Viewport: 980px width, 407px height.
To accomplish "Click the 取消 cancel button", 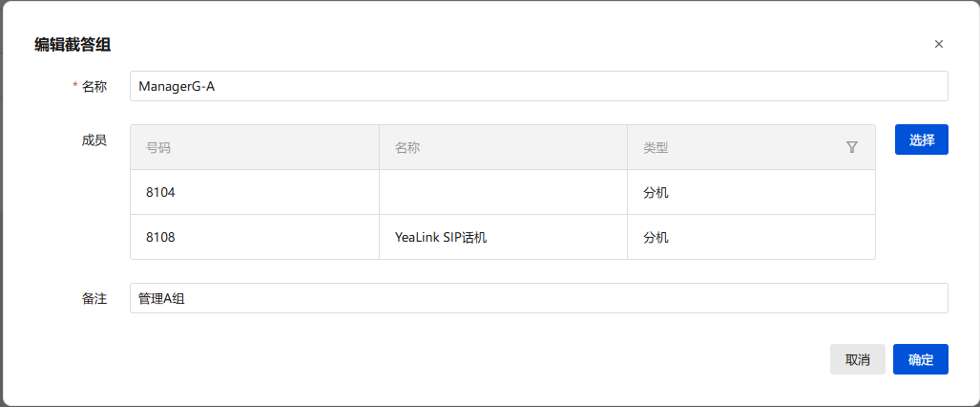I will tap(857, 359).
